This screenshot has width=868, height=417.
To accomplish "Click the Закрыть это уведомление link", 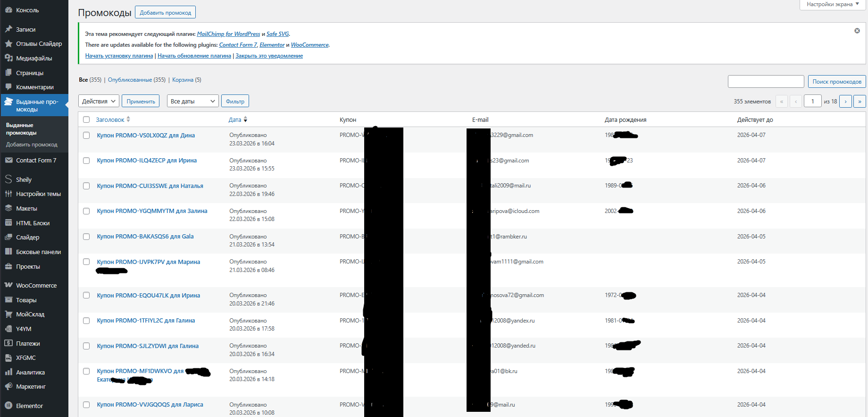I will (269, 56).
